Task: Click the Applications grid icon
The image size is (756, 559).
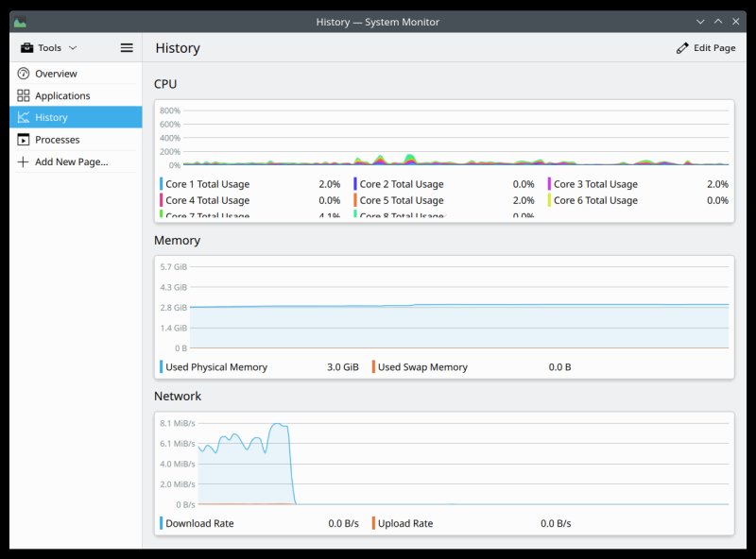Action: point(24,95)
